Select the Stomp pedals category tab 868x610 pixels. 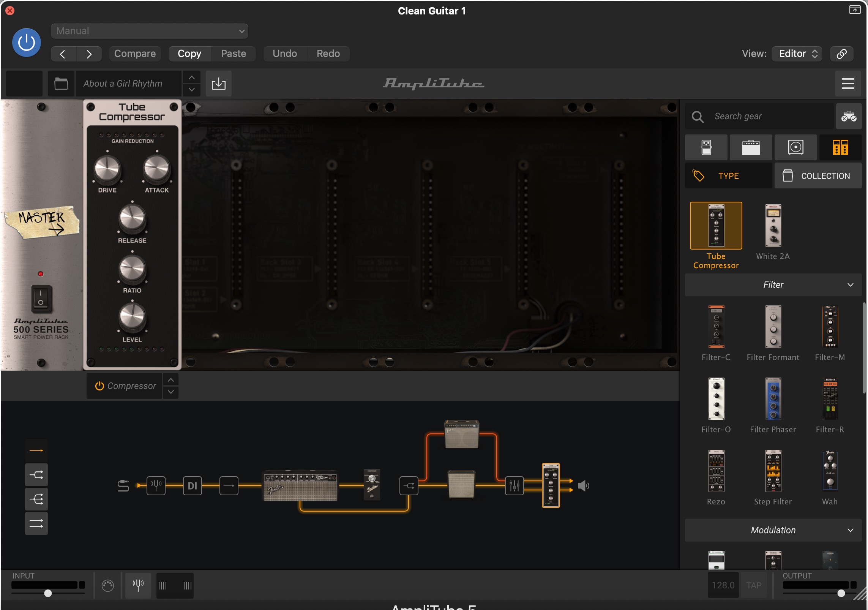[706, 147]
